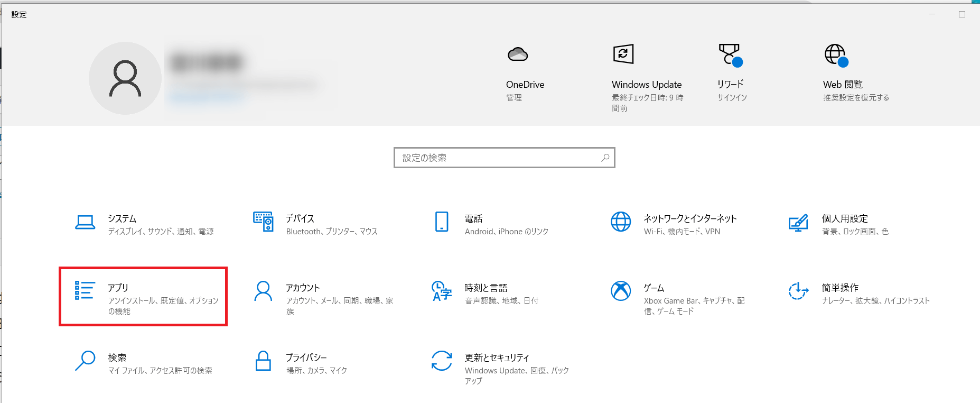The image size is (980, 403).
Task: Click the OneDrive 管理 label
Action: click(514, 97)
